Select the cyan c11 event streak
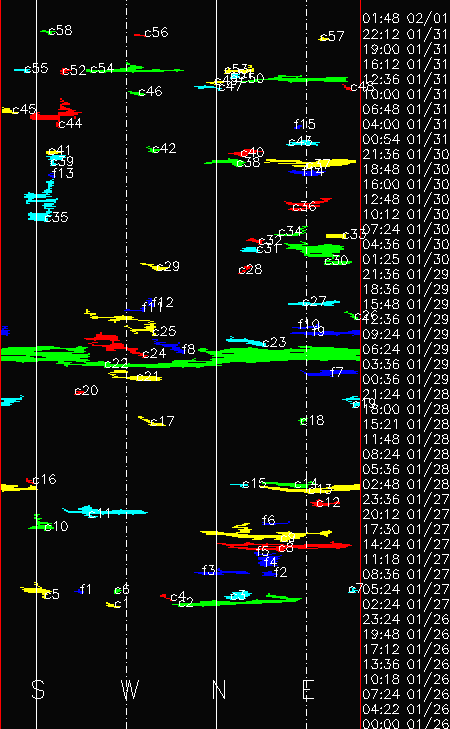 click(x=105, y=511)
